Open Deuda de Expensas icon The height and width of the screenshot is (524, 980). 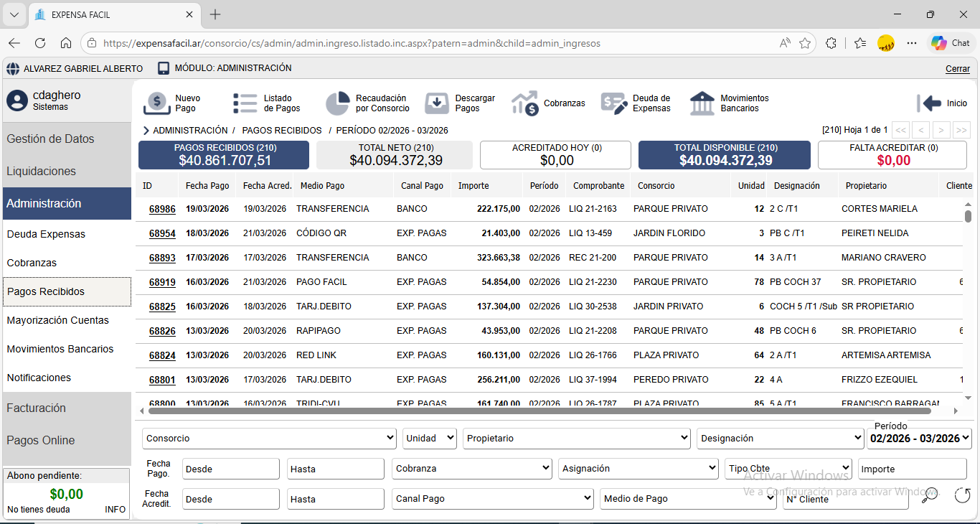point(614,103)
